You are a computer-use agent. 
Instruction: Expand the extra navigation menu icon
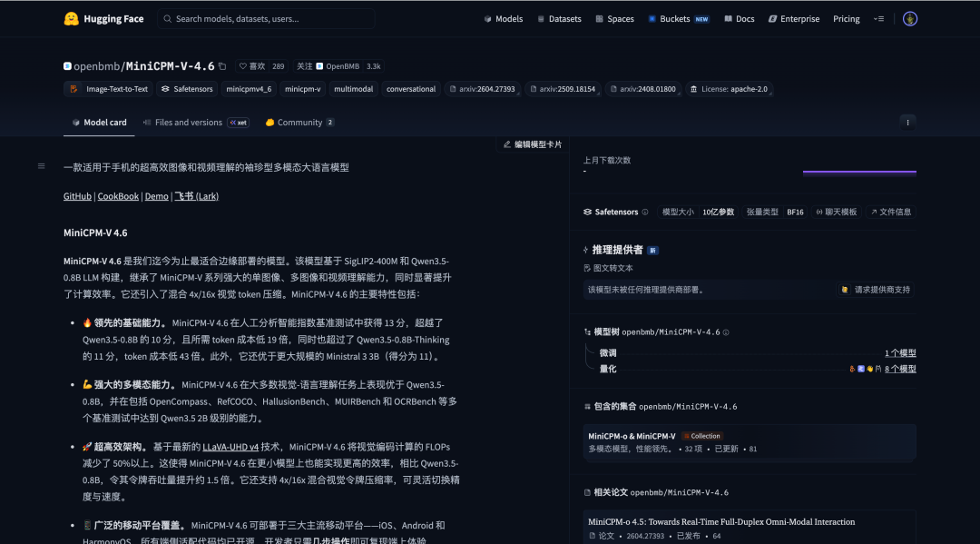click(878, 19)
